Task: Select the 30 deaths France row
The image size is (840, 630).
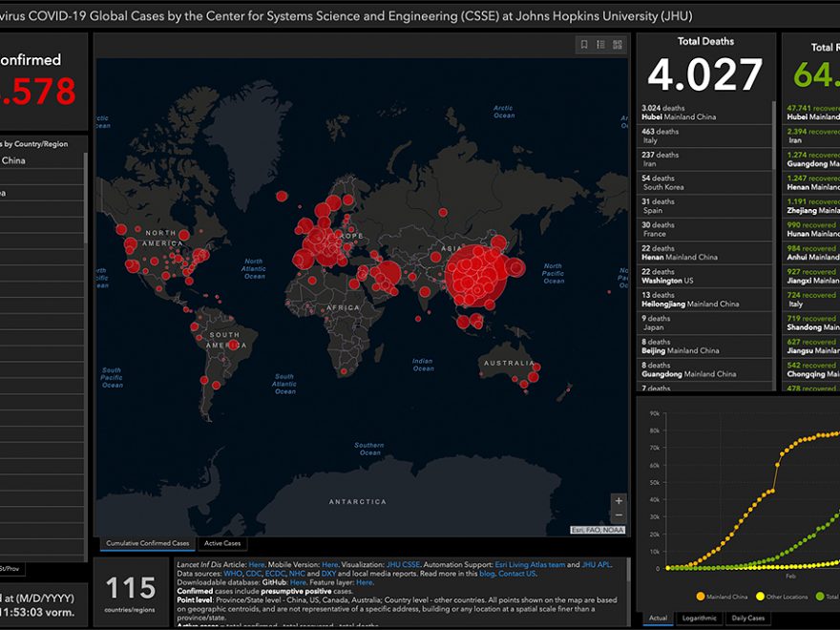Action: pos(703,229)
